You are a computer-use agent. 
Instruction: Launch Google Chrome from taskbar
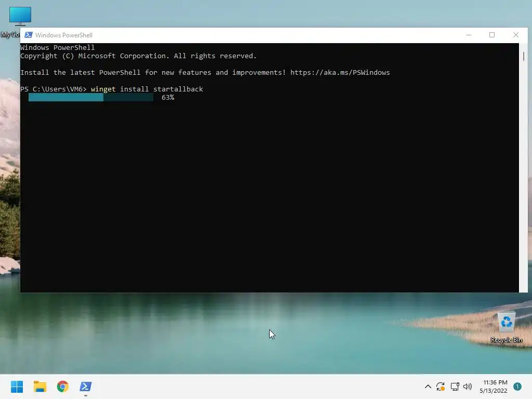click(x=63, y=387)
